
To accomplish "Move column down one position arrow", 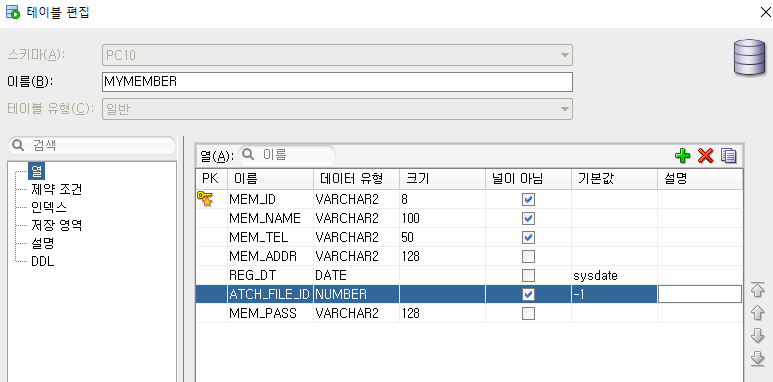I will click(x=757, y=336).
